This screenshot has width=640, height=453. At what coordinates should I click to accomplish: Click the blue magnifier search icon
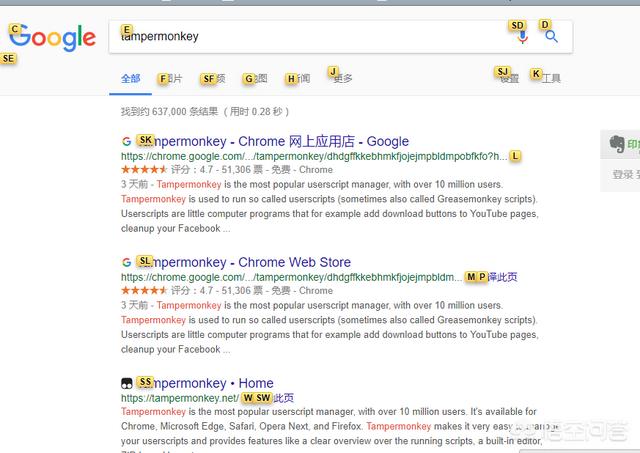coord(551,37)
